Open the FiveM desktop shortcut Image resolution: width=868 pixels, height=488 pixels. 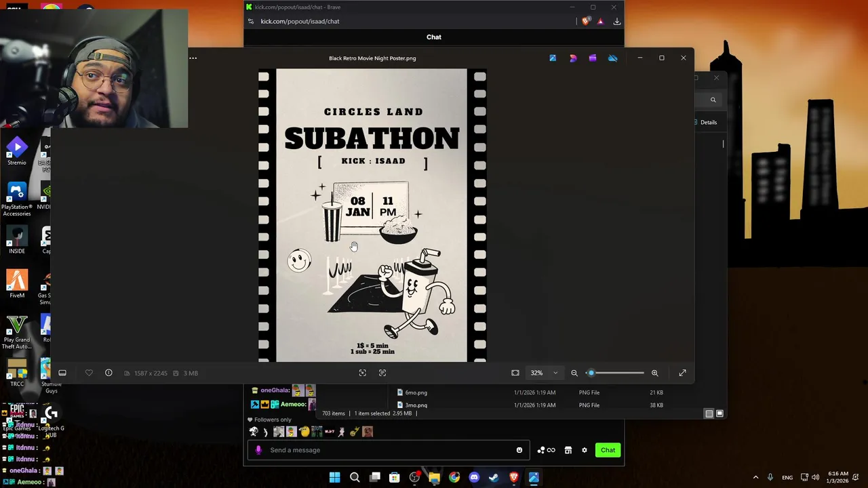pyautogui.click(x=17, y=285)
